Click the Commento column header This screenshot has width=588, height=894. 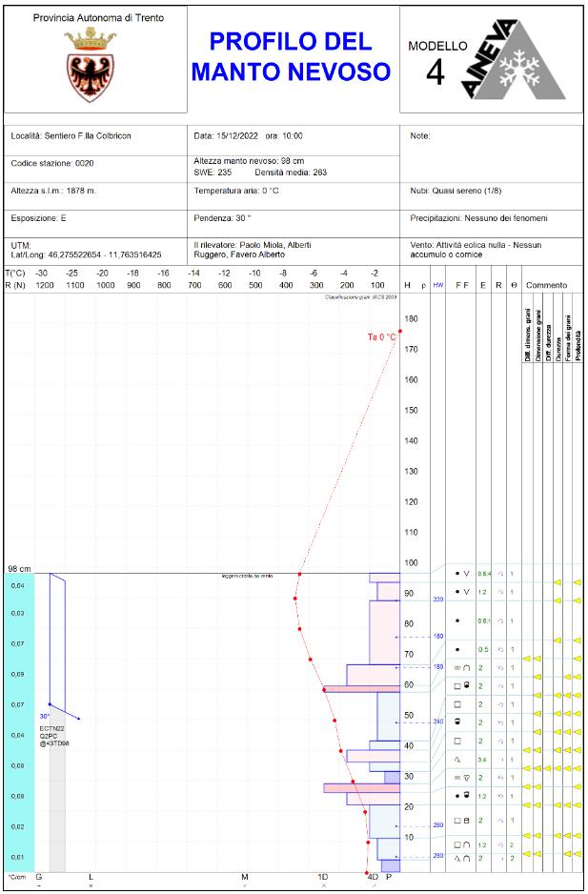(x=546, y=285)
